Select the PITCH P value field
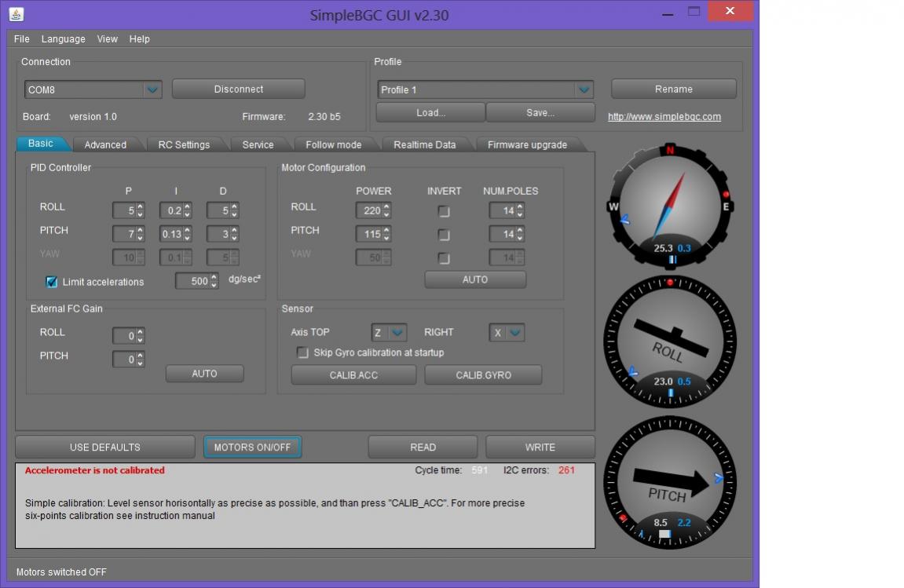904x588 pixels. click(x=124, y=234)
